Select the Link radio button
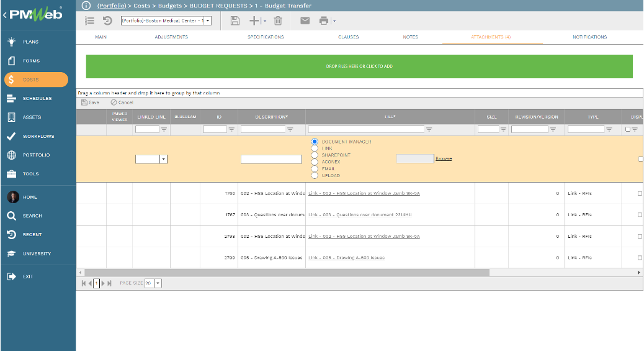The height and width of the screenshot is (351, 644). coord(315,148)
